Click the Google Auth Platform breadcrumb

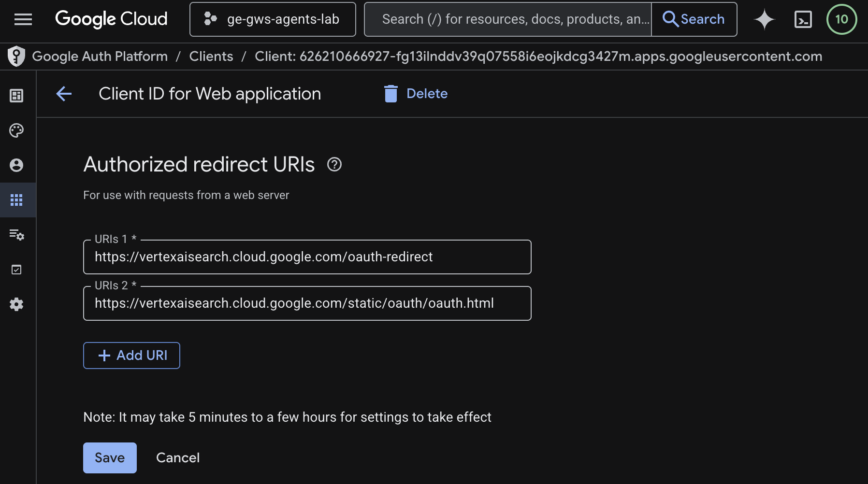tap(100, 57)
